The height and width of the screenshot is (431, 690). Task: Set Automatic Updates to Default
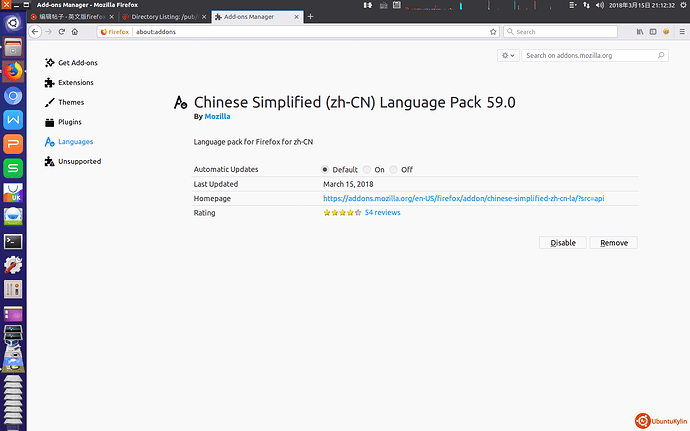325,170
